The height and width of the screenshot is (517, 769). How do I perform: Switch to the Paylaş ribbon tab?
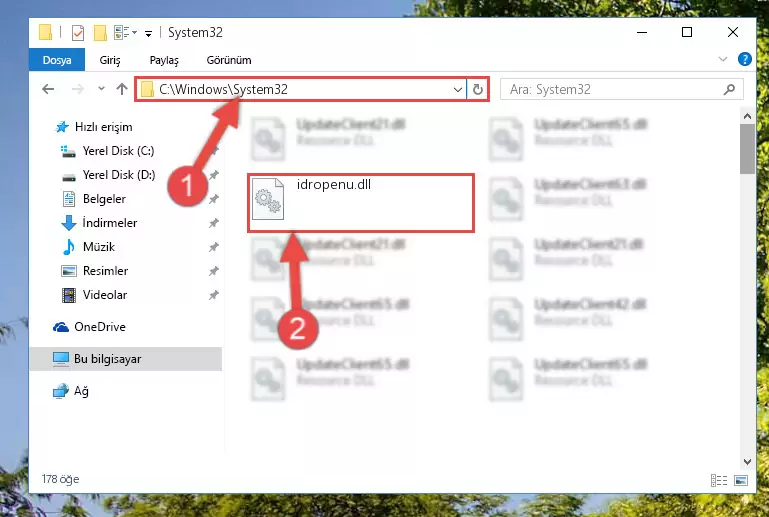point(164,60)
